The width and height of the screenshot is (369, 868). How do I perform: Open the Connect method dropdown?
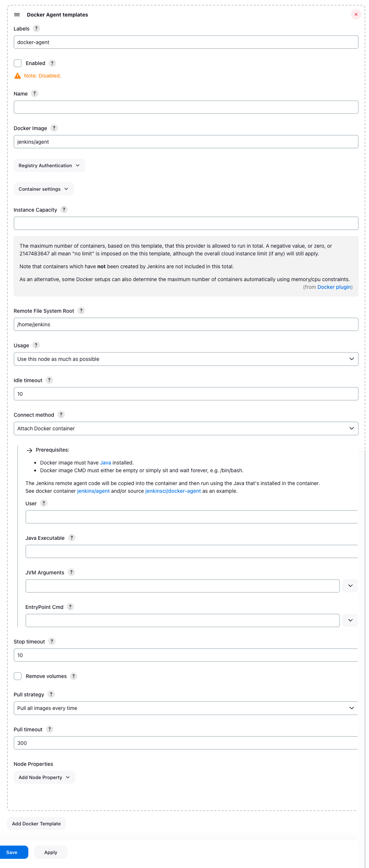point(186,428)
